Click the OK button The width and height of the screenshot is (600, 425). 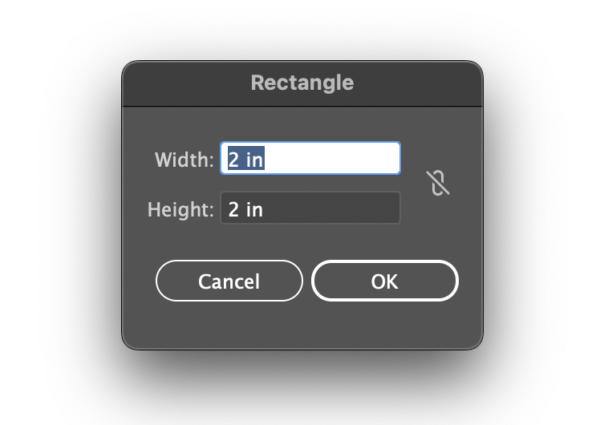click(385, 281)
